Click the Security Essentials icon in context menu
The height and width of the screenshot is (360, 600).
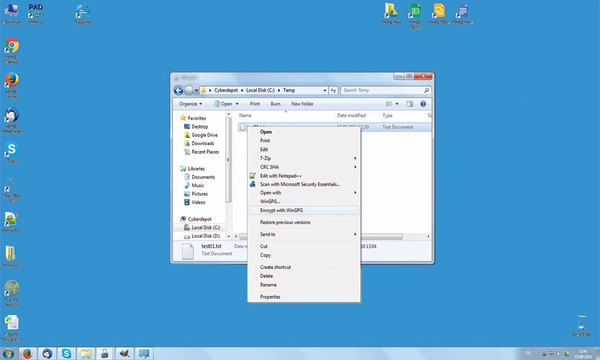point(253,184)
